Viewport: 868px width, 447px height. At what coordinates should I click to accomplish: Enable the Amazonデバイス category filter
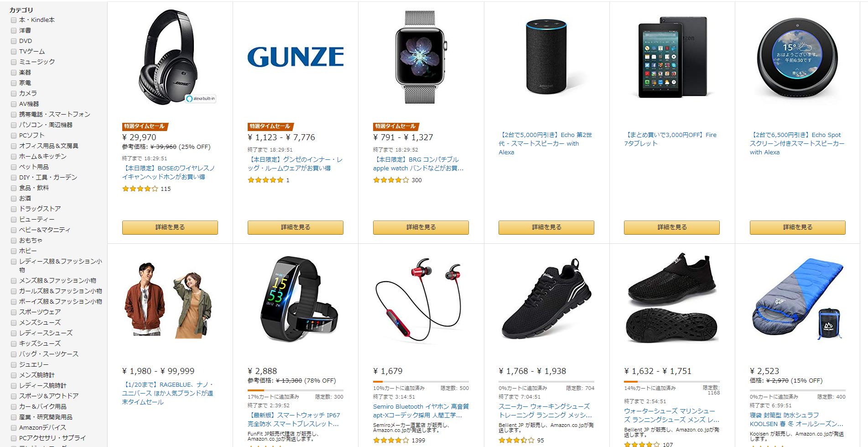pos(14,428)
